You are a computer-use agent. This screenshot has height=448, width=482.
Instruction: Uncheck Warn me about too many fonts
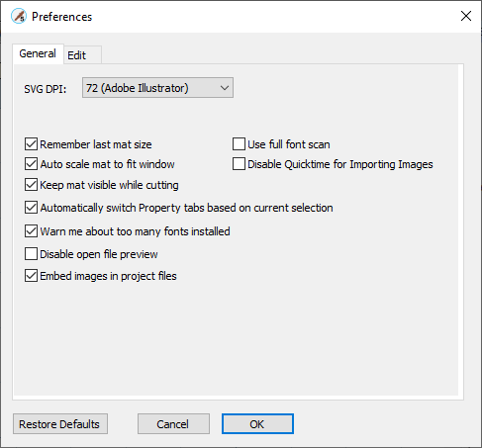31,231
